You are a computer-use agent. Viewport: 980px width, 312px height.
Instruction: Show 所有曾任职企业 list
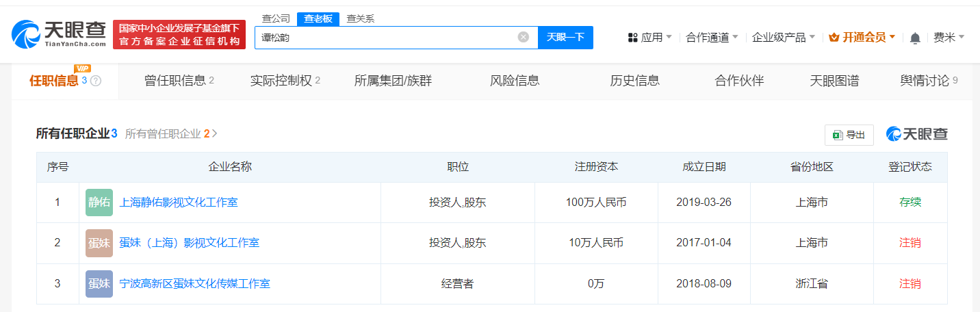pos(171,134)
